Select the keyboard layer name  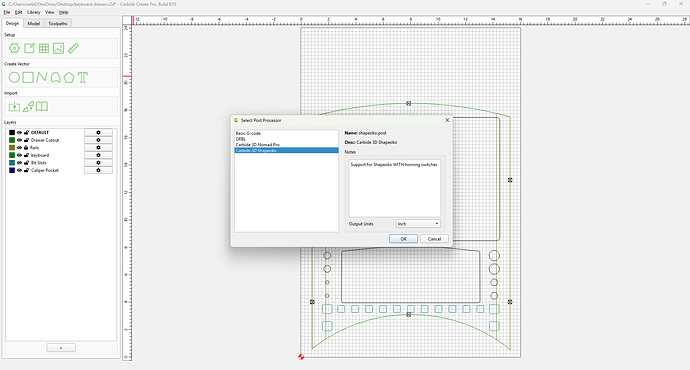coord(40,155)
